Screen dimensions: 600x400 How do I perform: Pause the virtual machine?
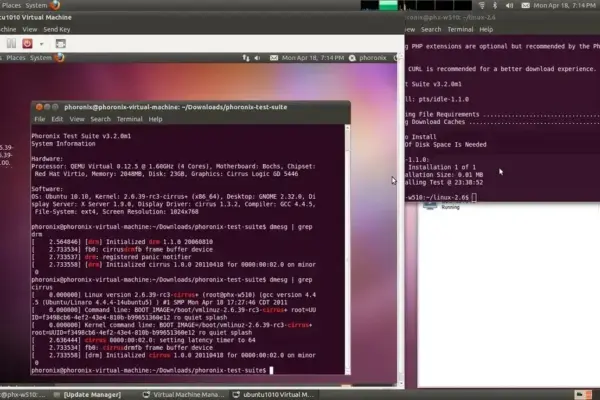click(11, 43)
